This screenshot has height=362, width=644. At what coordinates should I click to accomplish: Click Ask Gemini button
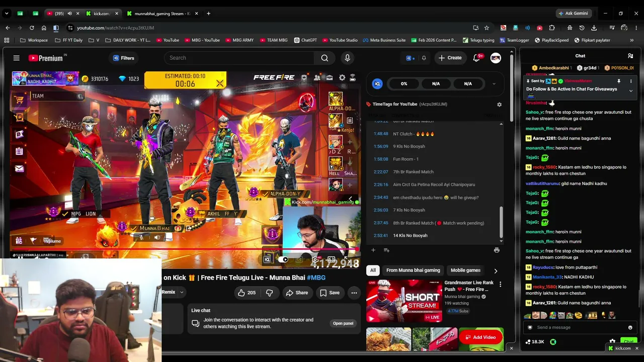click(573, 14)
